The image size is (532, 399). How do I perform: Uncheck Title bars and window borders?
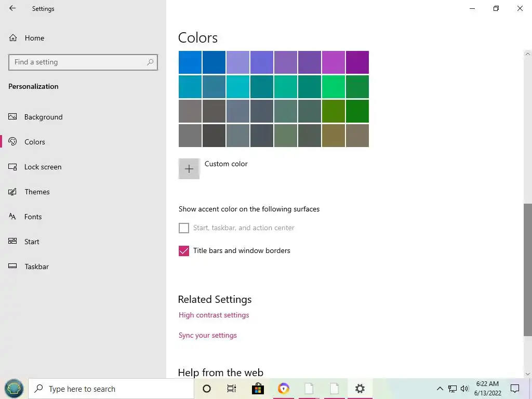[x=184, y=251]
